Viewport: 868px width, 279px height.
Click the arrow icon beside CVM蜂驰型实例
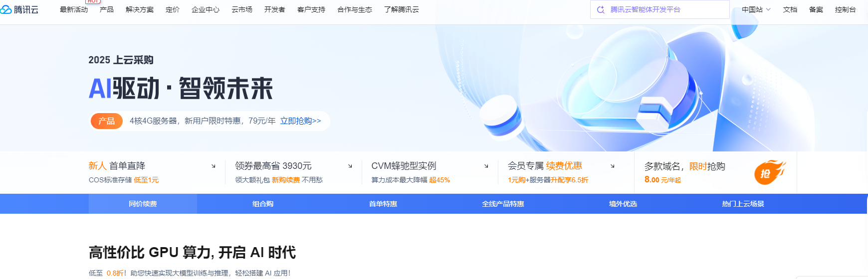(486, 166)
